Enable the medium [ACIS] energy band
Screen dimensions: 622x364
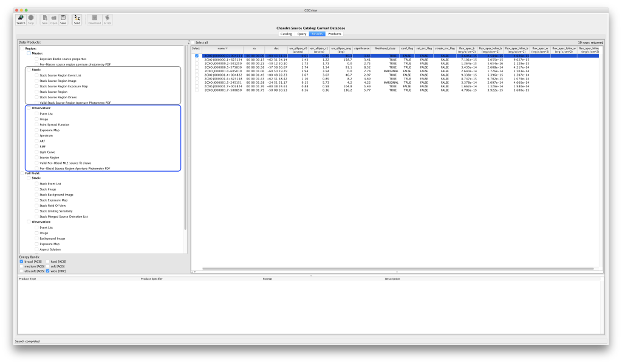click(21, 266)
